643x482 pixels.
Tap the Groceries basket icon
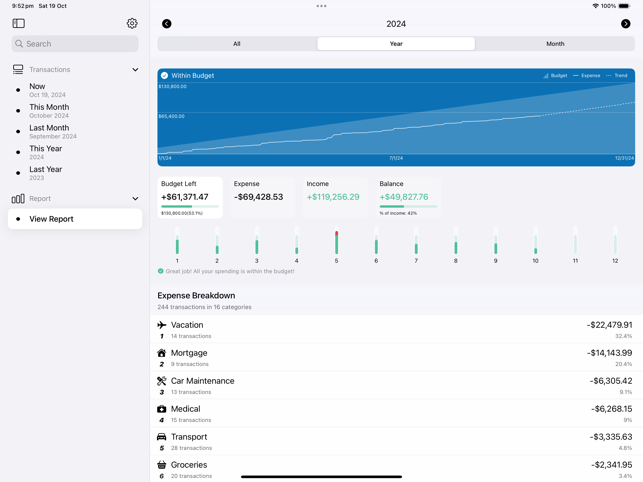[x=162, y=465]
